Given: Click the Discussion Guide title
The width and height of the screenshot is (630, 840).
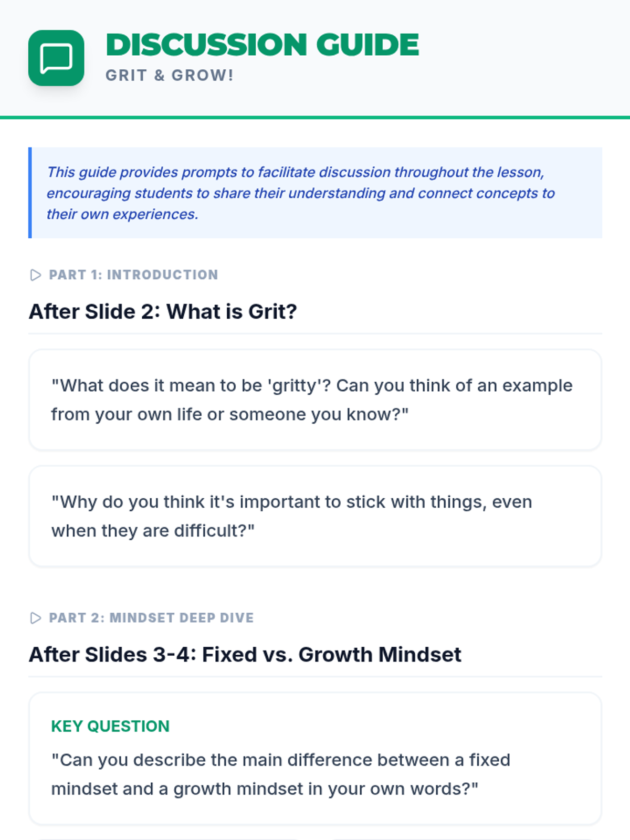Looking at the screenshot, I should click(262, 45).
